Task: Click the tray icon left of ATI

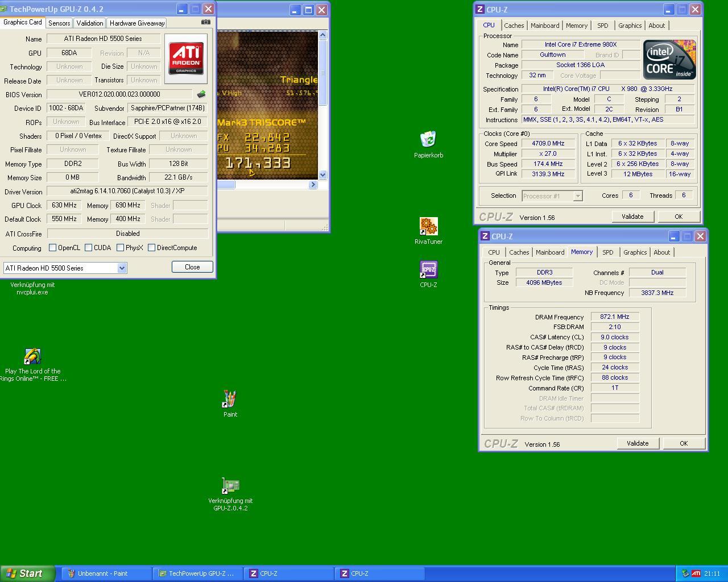Action: pyautogui.click(x=685, y=573)
